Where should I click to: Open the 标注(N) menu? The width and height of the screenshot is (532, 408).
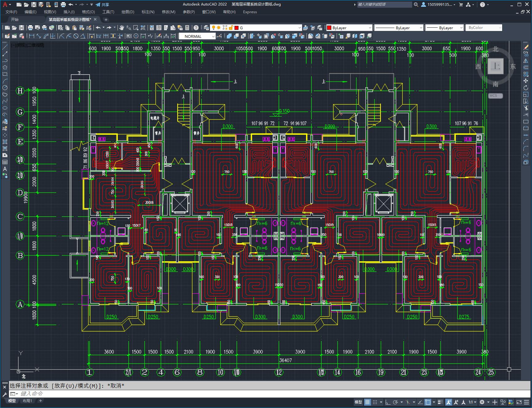click(x=148, y=12)
